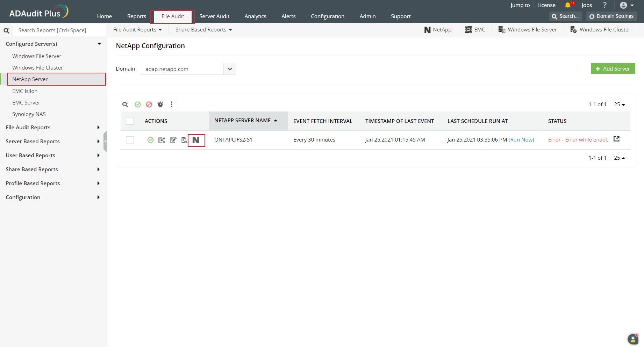Tick the ONTAPCIFS2-S1 row checkbox
The height and width of the screenshot is (347, 644).
(130, 140)
